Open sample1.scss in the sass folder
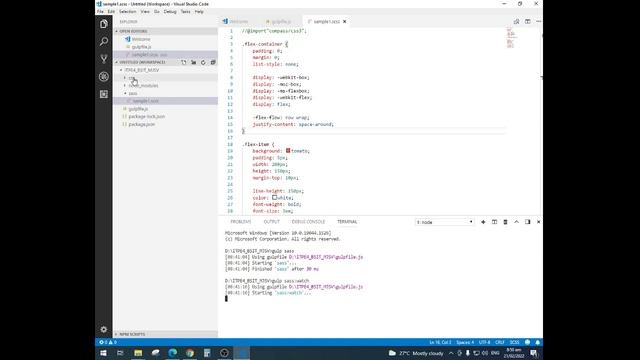640x360 pixels. click(x=145, y=101)
